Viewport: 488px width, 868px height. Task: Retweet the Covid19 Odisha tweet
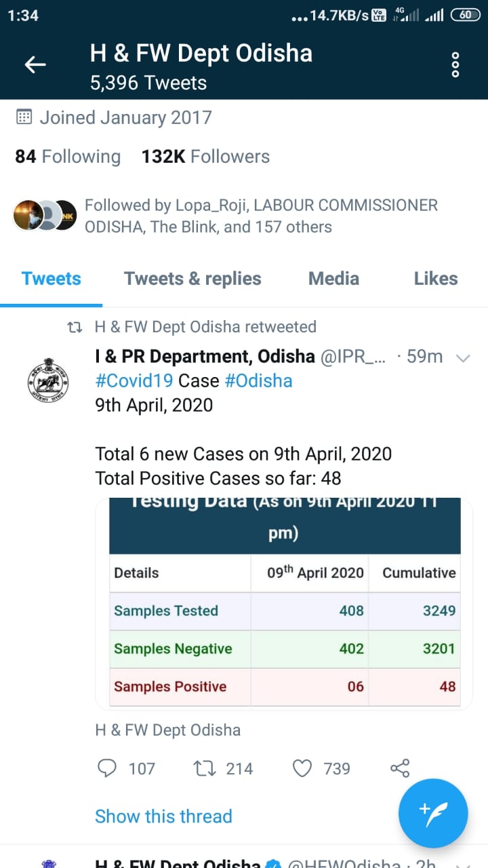203,768
